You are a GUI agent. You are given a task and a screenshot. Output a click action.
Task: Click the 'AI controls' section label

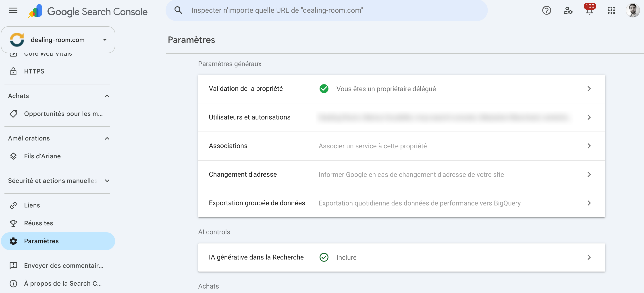214,232
